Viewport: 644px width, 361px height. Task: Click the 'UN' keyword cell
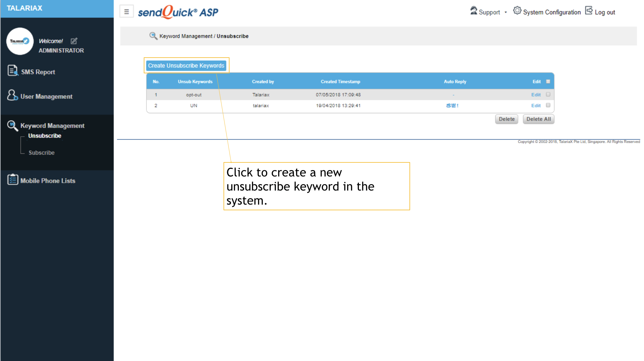[194, 105]
